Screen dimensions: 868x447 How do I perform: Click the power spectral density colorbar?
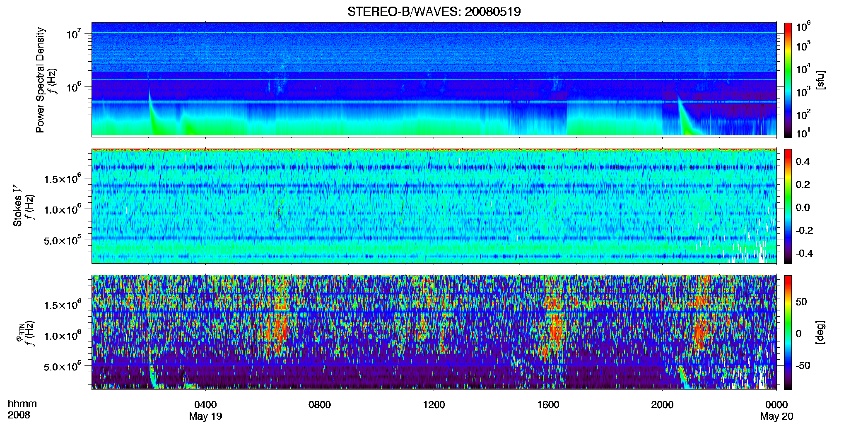click(x=788, y=80)
